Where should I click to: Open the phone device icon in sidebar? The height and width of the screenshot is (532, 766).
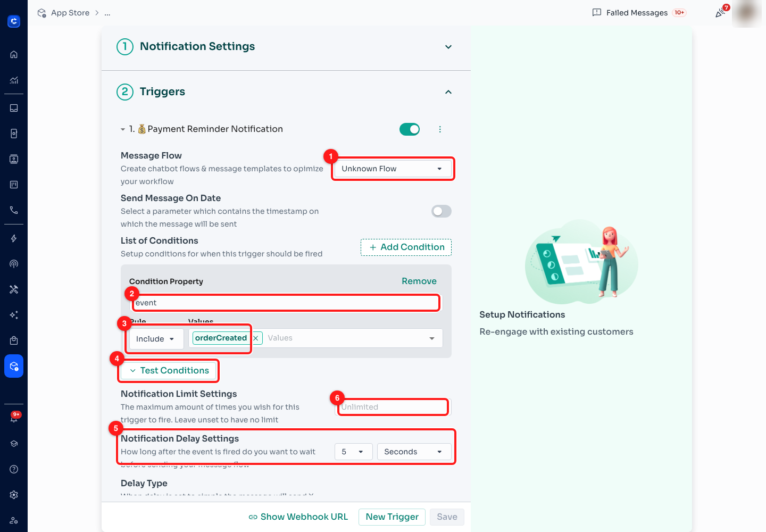(14, 134)
